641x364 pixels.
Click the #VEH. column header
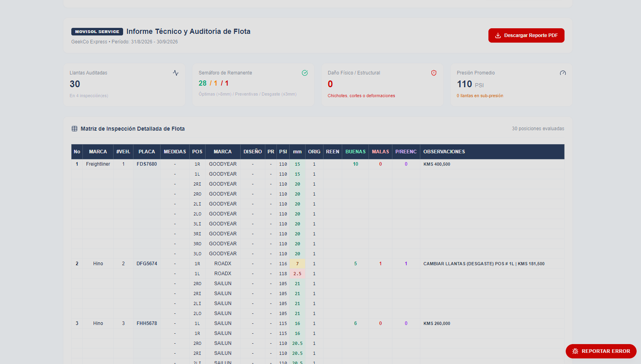(x=123, y=152)
